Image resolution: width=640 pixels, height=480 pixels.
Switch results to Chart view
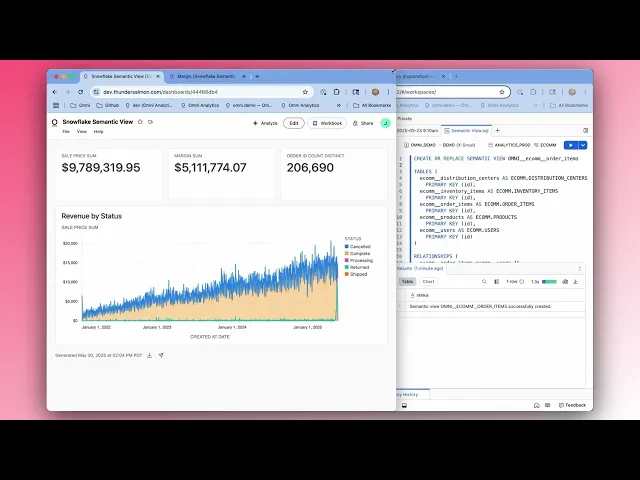[x=428, y=282]
